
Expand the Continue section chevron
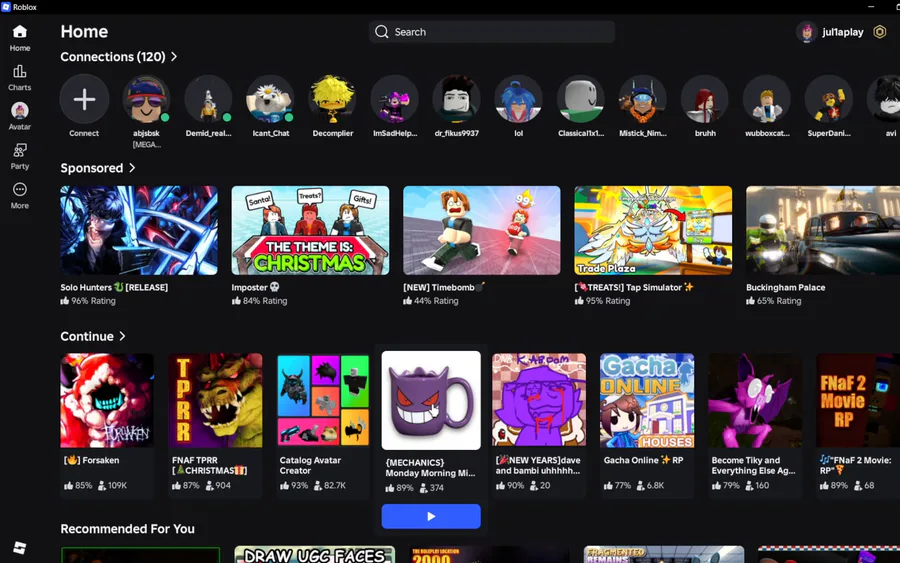pos(122,336)
